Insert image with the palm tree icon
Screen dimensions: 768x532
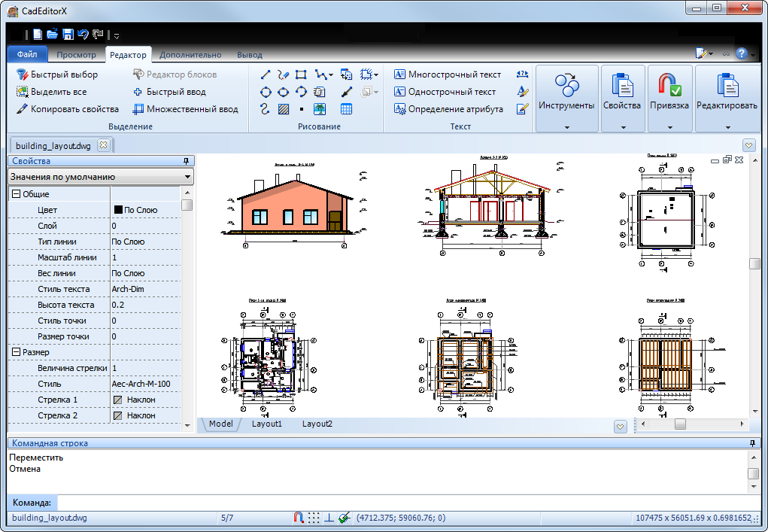click(320, 109)
